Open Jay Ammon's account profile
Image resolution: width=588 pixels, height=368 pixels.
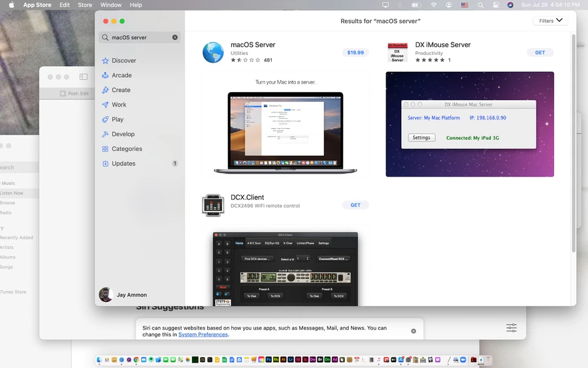pyautogui.click(x=123, y=295)
